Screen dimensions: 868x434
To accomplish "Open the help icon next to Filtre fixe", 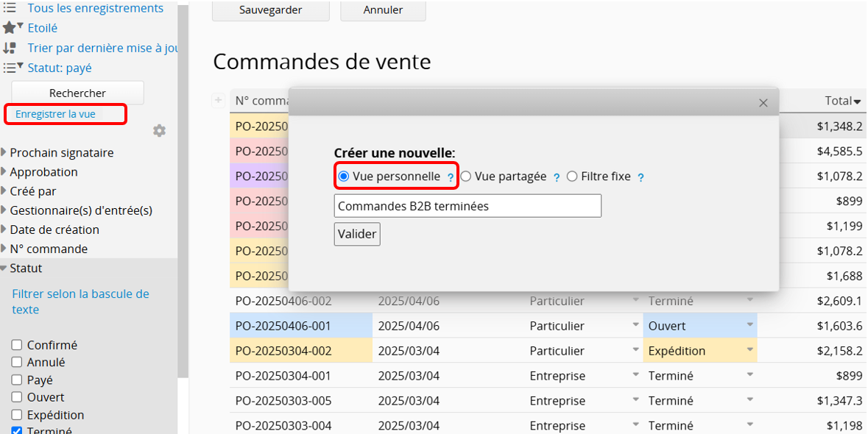I will tap(641, 177).
